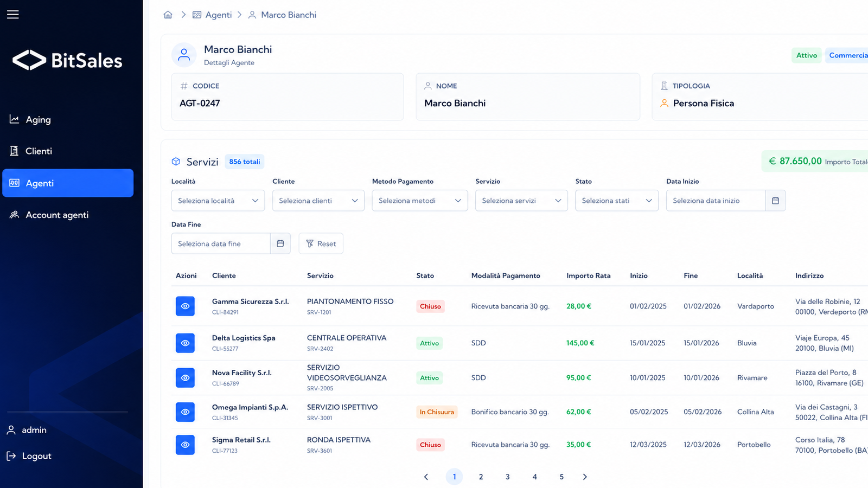The image size is (868, 488).
Task: Go to page 4
Action: (535, 477)
